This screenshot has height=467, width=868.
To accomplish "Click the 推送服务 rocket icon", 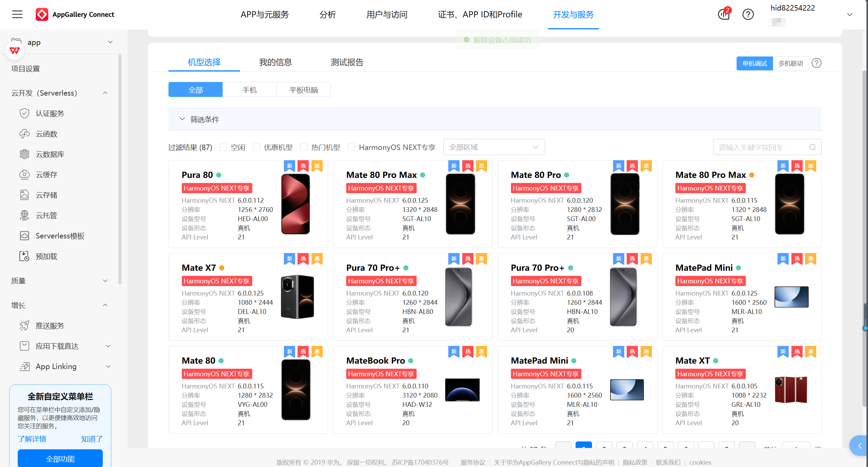I will (x=25, y=326).
